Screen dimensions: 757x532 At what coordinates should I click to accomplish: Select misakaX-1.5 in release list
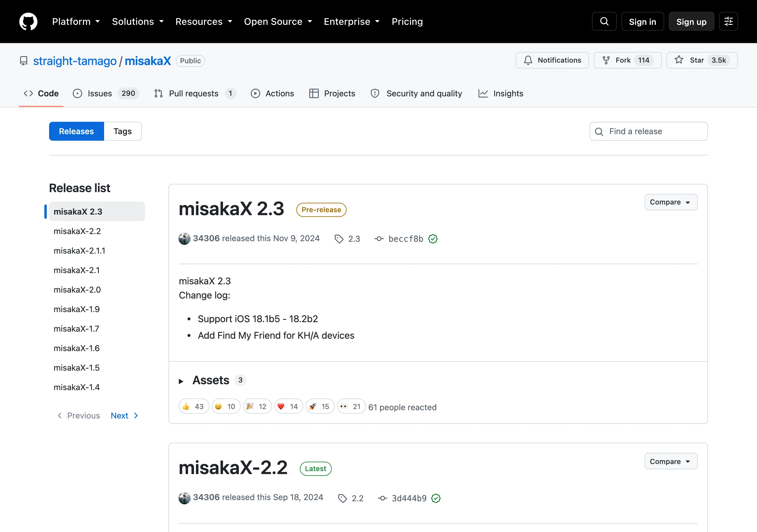click(97, 367)
